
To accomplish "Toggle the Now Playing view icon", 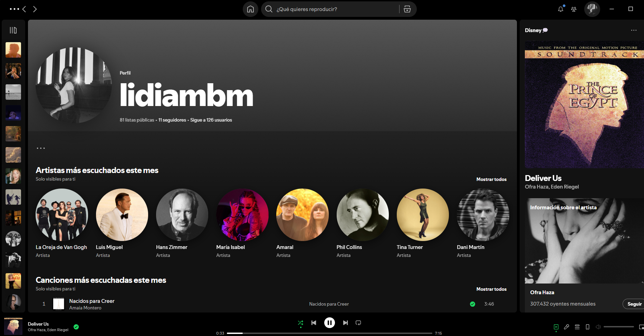I will 556,327.
